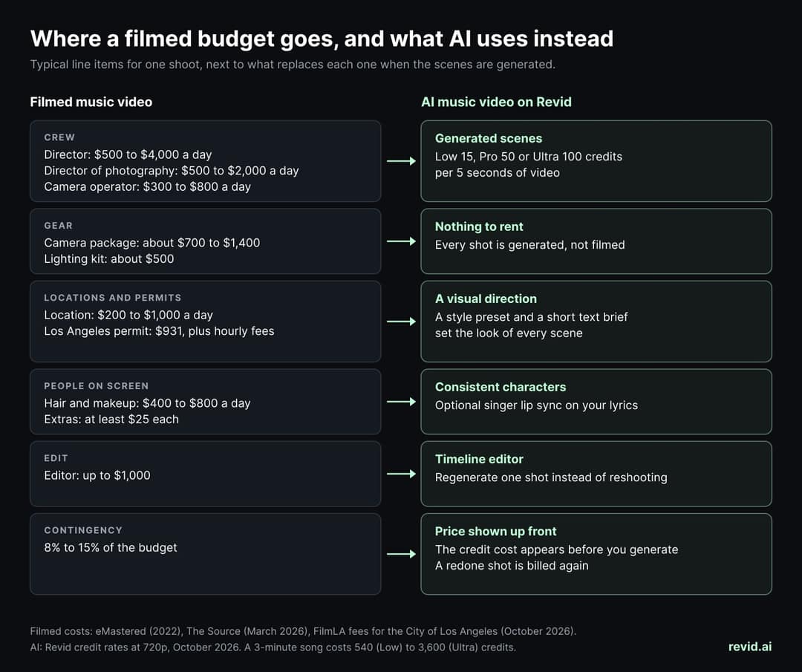Select 'Camera package: about $700 to $1,400'
Viewport: 802px width, 672px height.
152,243
